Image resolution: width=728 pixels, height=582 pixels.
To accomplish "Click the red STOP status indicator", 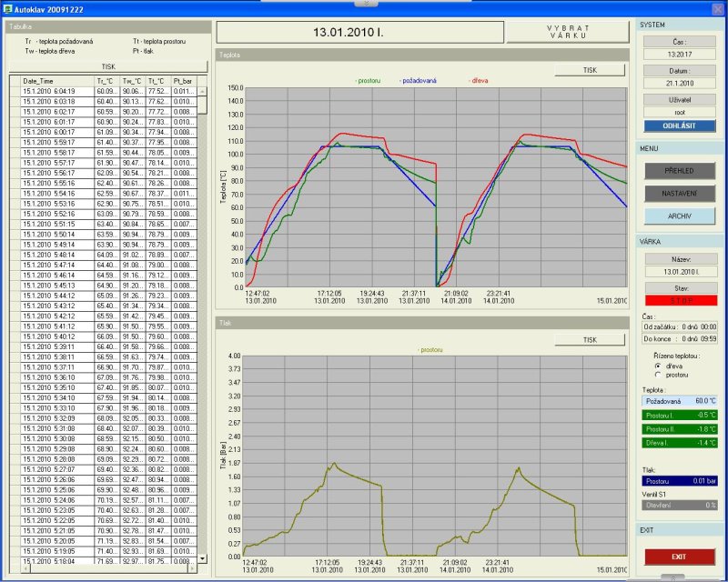I will (x=681, y=300).
